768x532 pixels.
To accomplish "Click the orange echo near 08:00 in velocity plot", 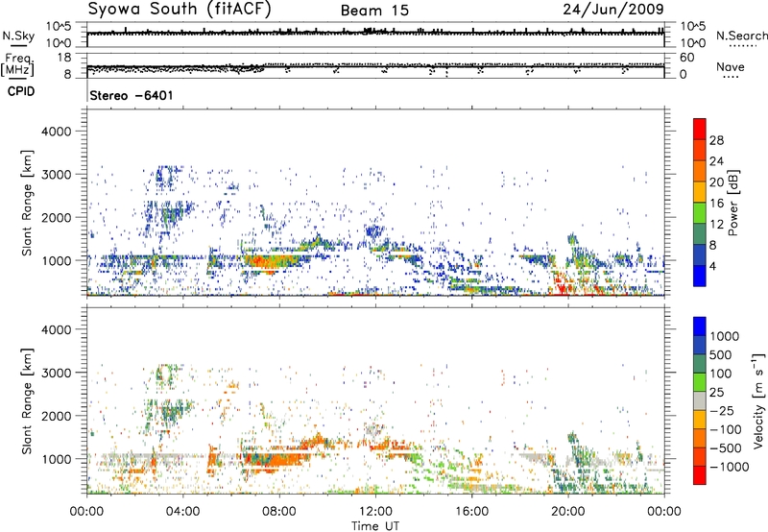I will click(x=281, y=461).
